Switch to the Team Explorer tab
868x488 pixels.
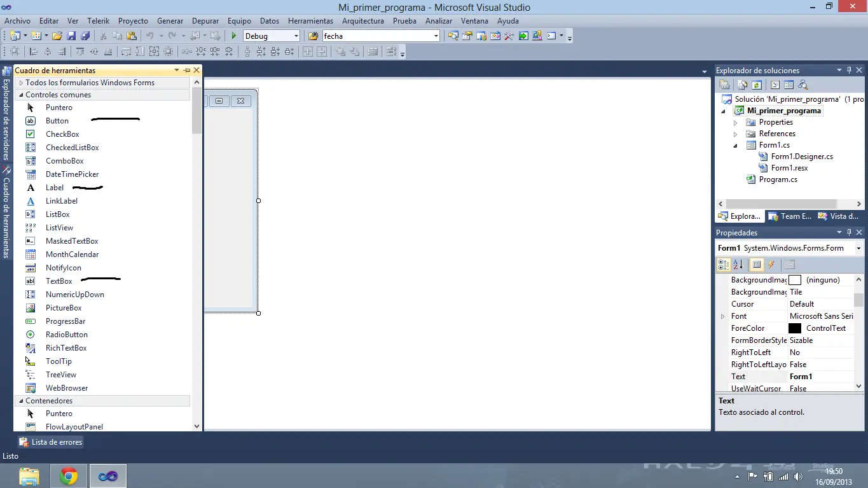coord(790,216)
